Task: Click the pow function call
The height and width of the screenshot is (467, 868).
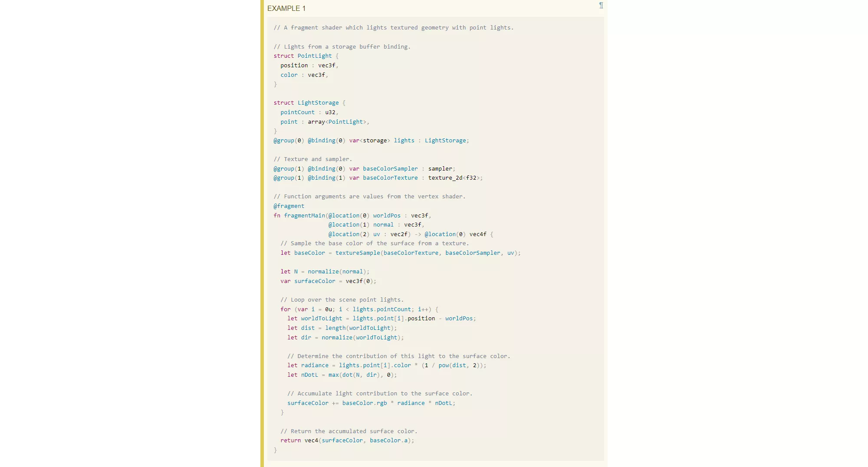Action: pos(443,365)
